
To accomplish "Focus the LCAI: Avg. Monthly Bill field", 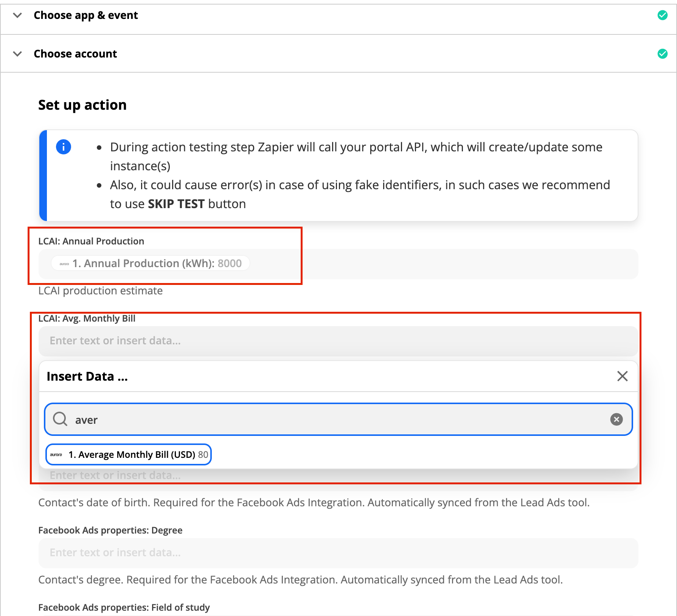I will tap(338, 341).
